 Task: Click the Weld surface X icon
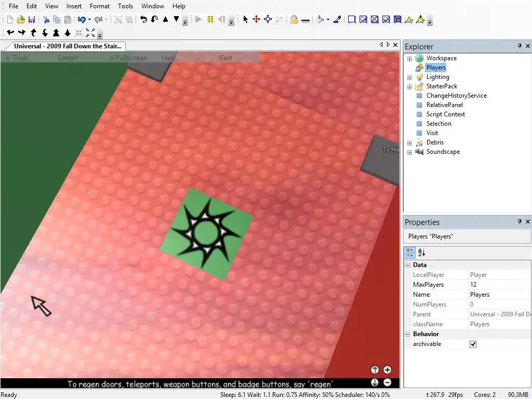click(375, 19)
